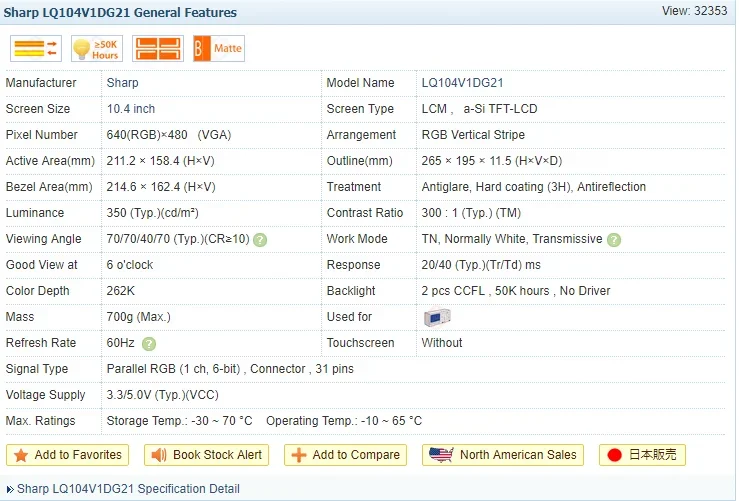Click the orange dual-panel layout icon
Screen dimensions: 739x501
click(x=158, y=49)
